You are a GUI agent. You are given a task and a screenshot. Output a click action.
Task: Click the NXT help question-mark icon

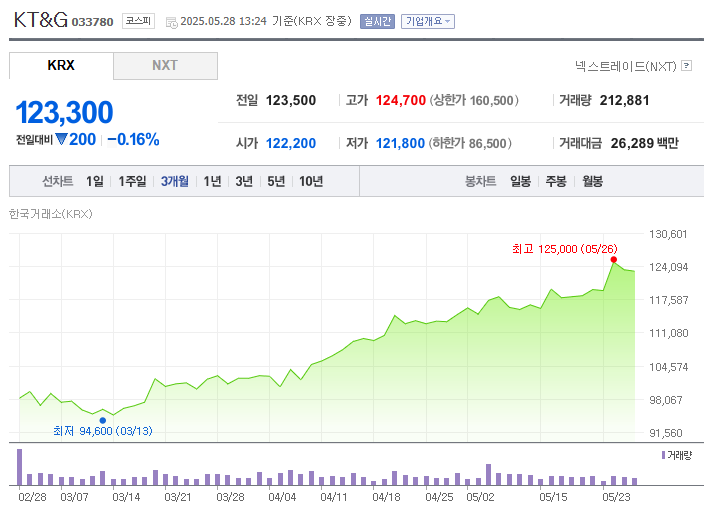(686, 66)
